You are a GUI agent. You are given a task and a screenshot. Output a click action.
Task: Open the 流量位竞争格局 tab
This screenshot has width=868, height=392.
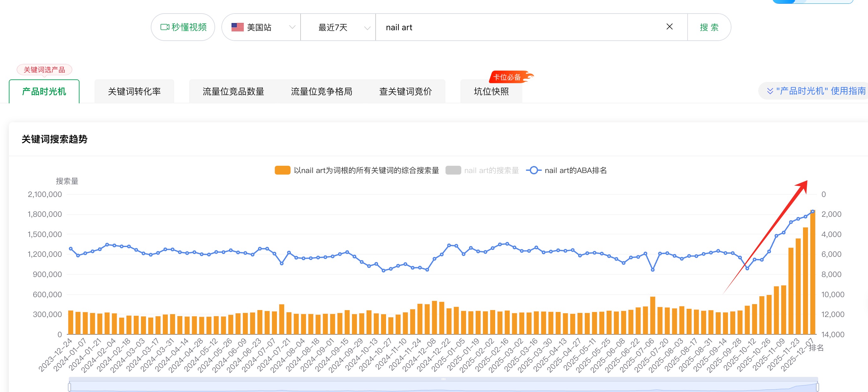click(x=321, y=91)
